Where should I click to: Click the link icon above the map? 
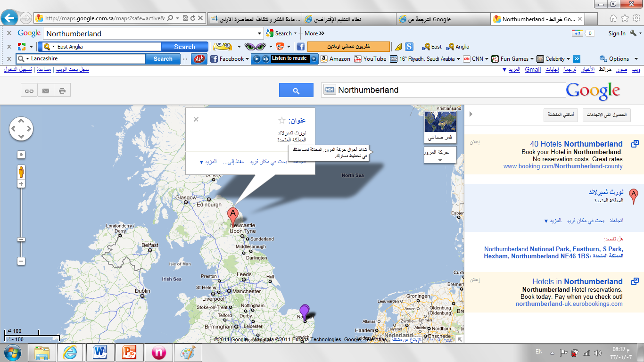tap(29, 91)
